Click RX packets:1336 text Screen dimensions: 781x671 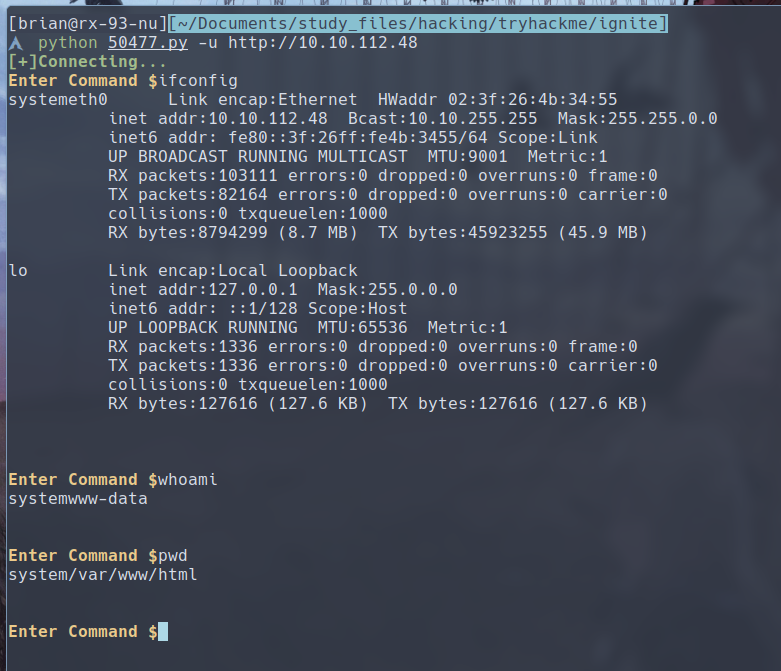pyautogui.click(x=183, y=346)
